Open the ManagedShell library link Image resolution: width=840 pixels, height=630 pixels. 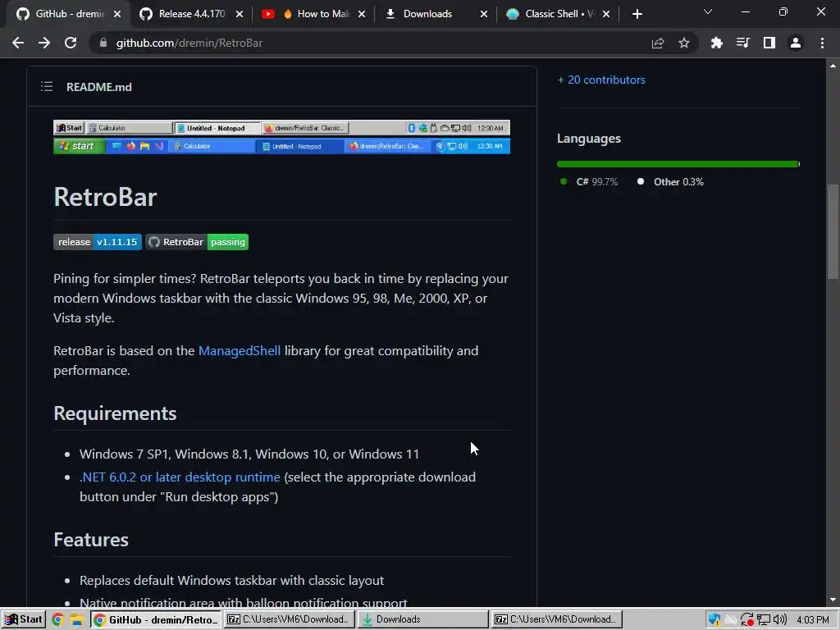coord(240,351)
